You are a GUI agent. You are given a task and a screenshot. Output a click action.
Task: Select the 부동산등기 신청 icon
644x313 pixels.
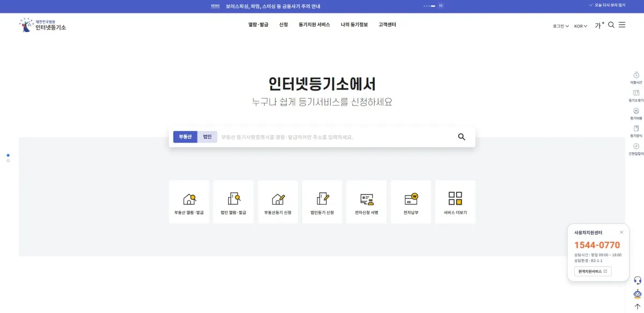[277, 202]
